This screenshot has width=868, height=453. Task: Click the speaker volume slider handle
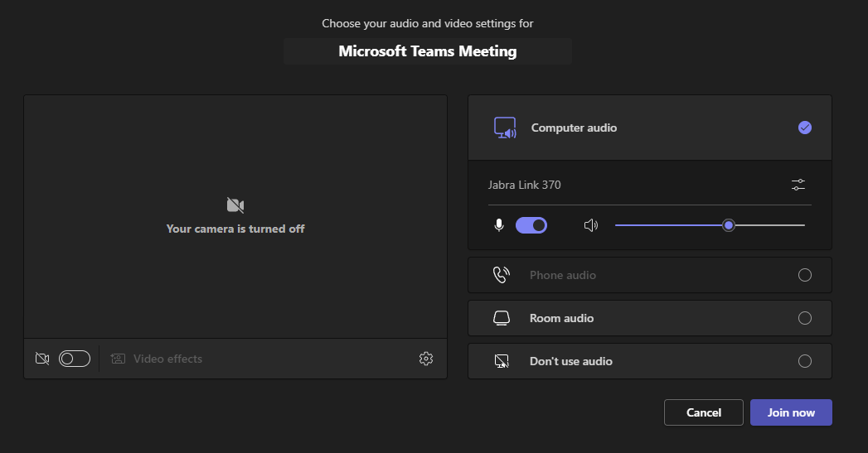pyautogui.click(x=729, y=225)
